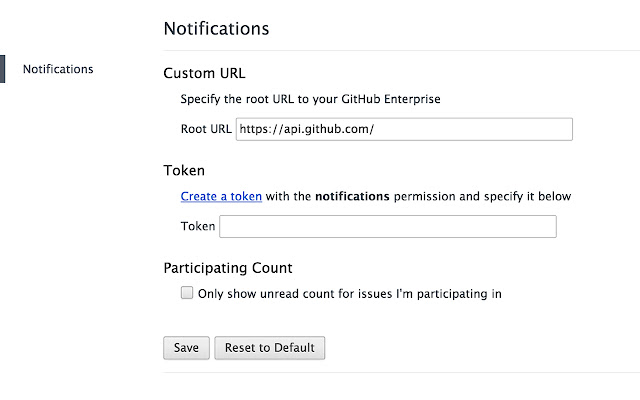Viewport: 640px width, 400px height.
Task: Click the Reset to Default button
Action: point(269,348)
